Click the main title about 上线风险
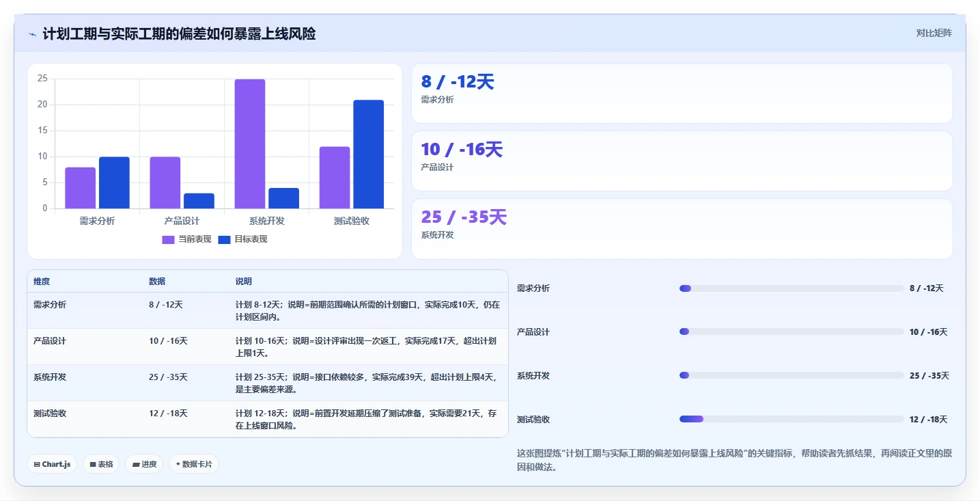The width and height of the screenshot is (980, 501). tap(179, 34)
